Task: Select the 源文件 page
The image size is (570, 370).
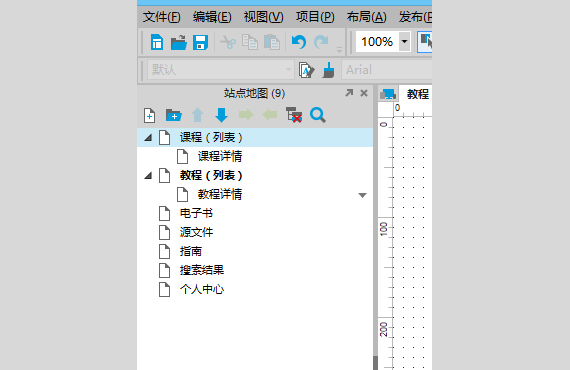Action: click(x=255, y=232)
